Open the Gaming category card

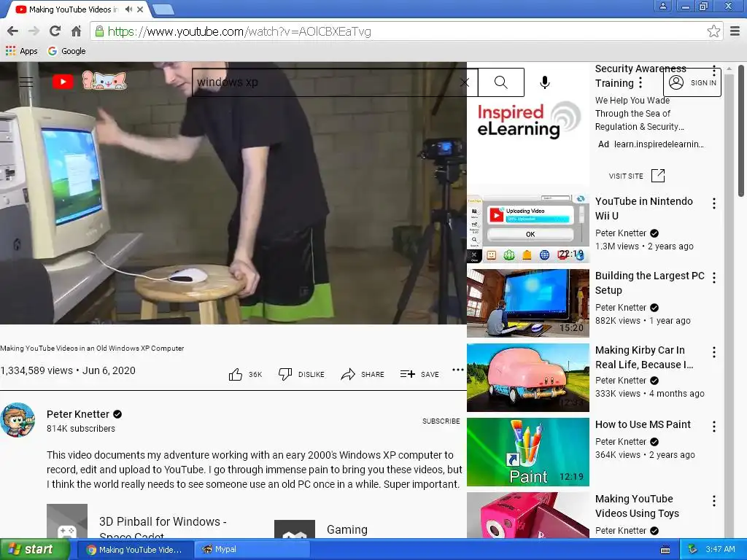tap(322, 529)
